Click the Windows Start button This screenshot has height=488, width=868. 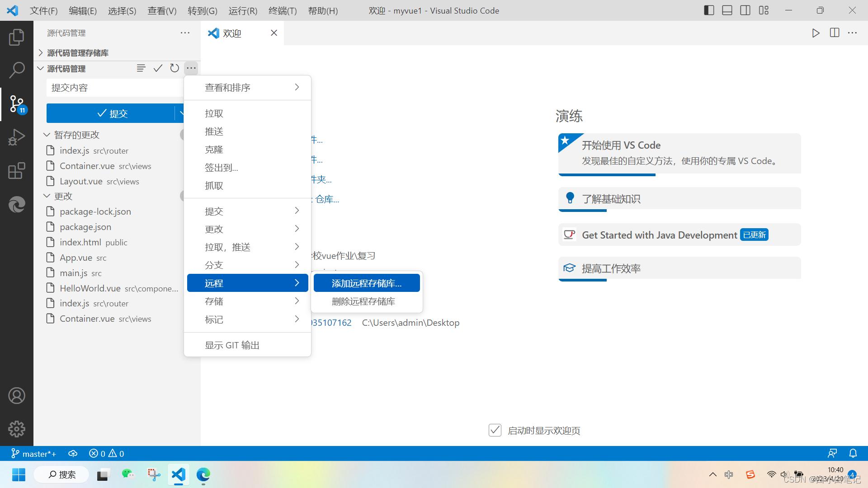pos(19,474)
